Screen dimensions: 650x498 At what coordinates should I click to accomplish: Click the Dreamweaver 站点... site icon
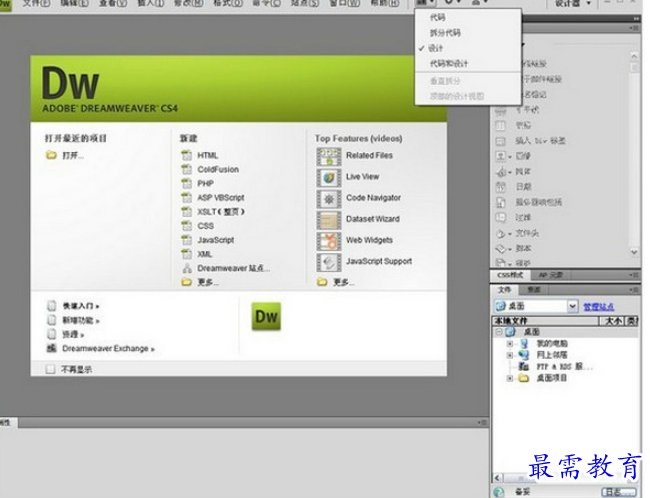(x=187, y=268)
